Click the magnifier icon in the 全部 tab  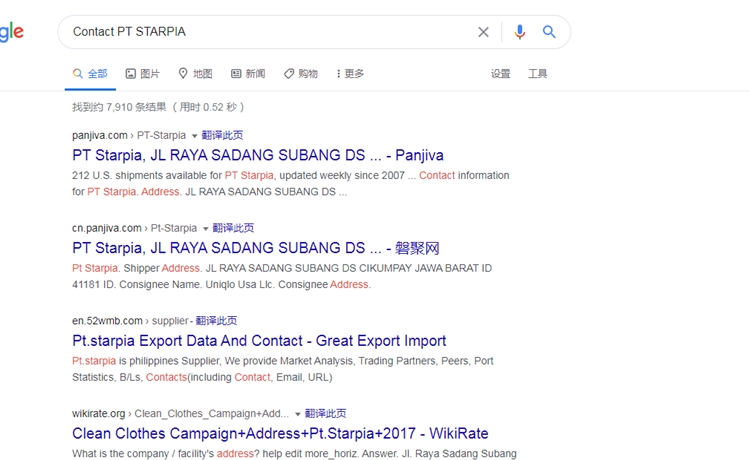pos(77,74)
